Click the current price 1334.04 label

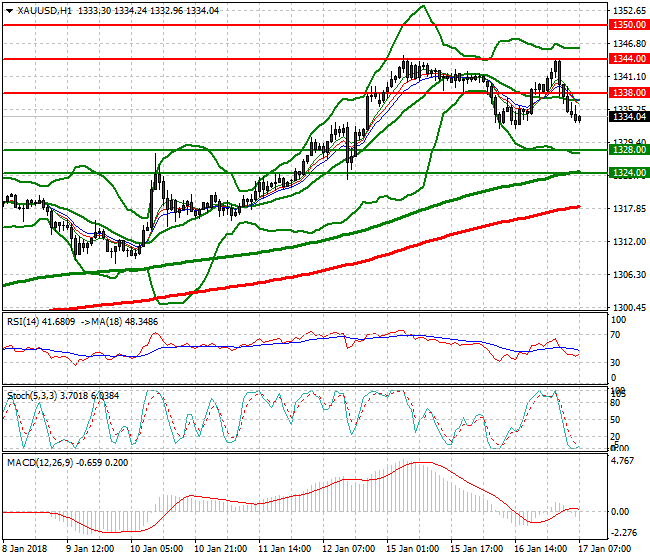[x=629, y=117]
